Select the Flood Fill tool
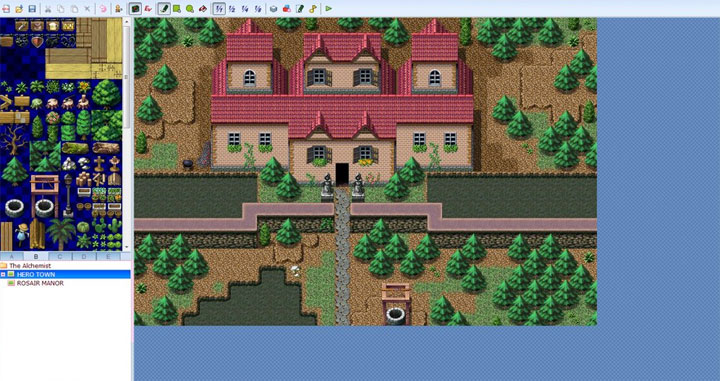Screen dimensions: 720x381 click(202, 9)
